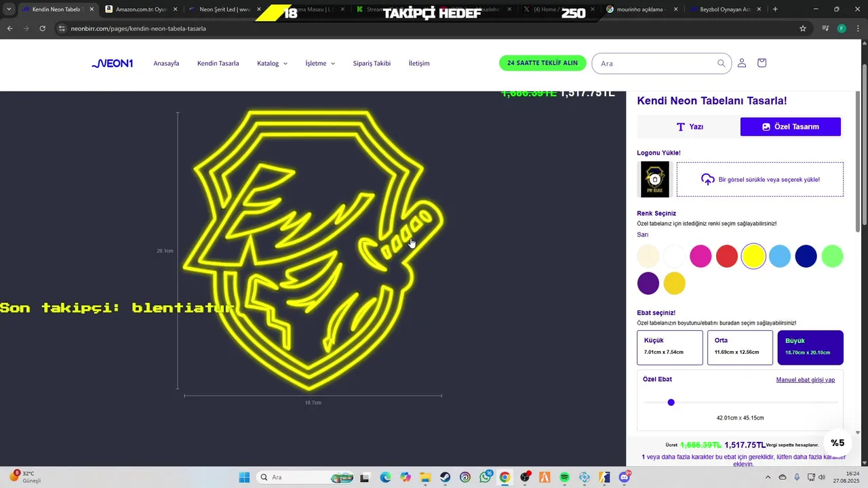Screen dimensions: 868x488
Task: Open Steam from the taskbar
Action: coord(445,477)
